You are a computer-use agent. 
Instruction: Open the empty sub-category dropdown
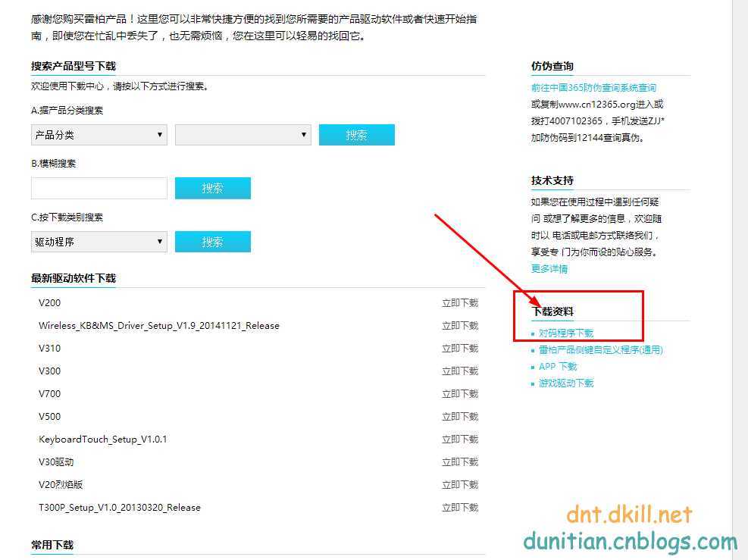(x=243, y=135)
